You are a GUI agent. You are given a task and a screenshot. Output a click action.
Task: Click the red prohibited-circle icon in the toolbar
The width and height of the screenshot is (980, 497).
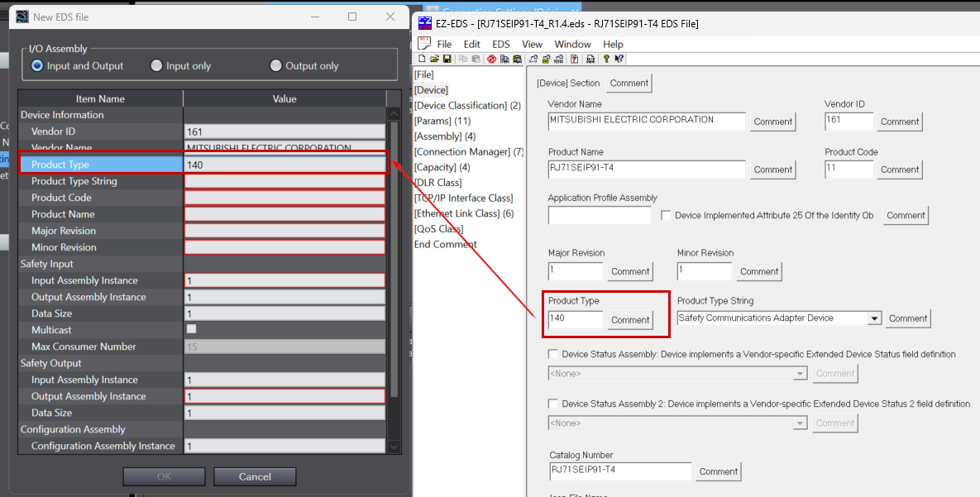click(492, 59)
